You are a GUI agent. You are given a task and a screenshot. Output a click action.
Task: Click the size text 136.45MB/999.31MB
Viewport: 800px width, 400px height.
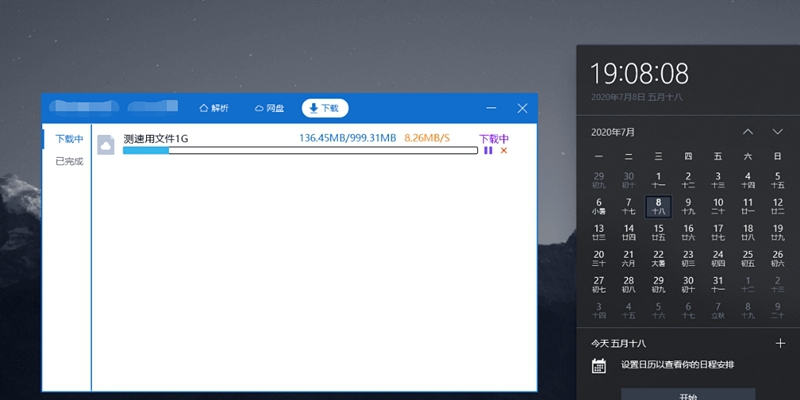pos(347,138)
